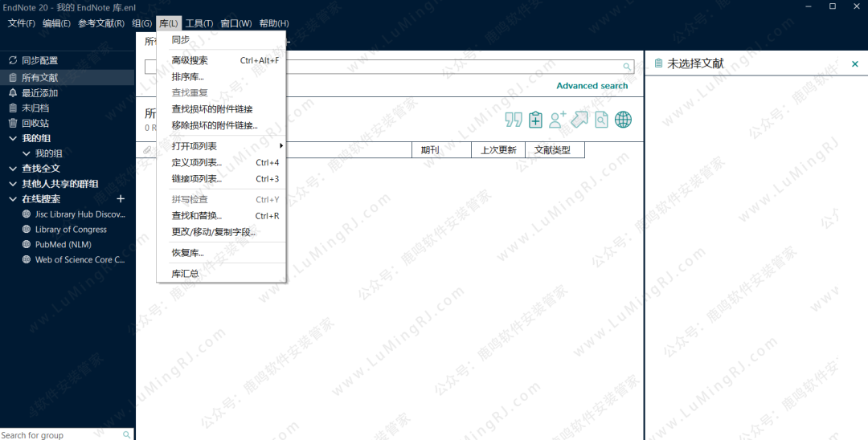Image resolution: width=868 pixels, height=440 pixels.
Task: Collapse the 在线搜索 section
Action: (x=13, y=199)
